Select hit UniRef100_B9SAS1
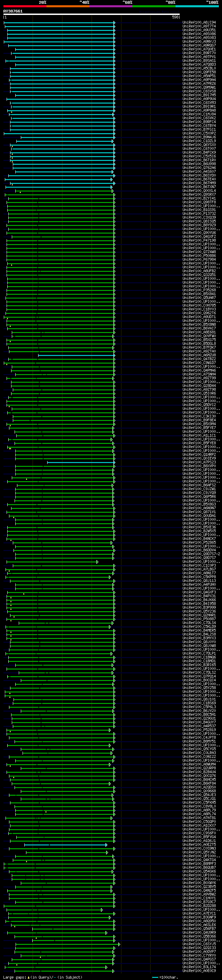222x980 pixels. (x=199, y=61)
